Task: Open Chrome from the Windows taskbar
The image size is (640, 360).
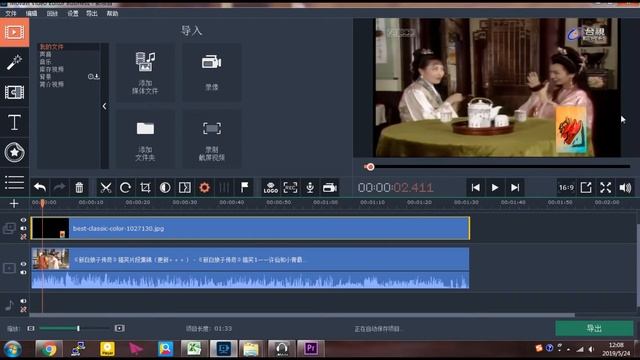Action: (49, 349)
